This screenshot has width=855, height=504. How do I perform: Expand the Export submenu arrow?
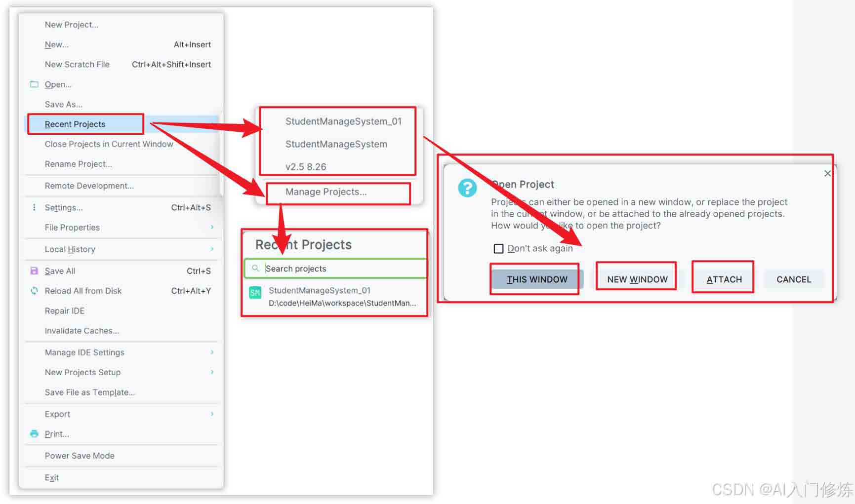tap(212, 414)
